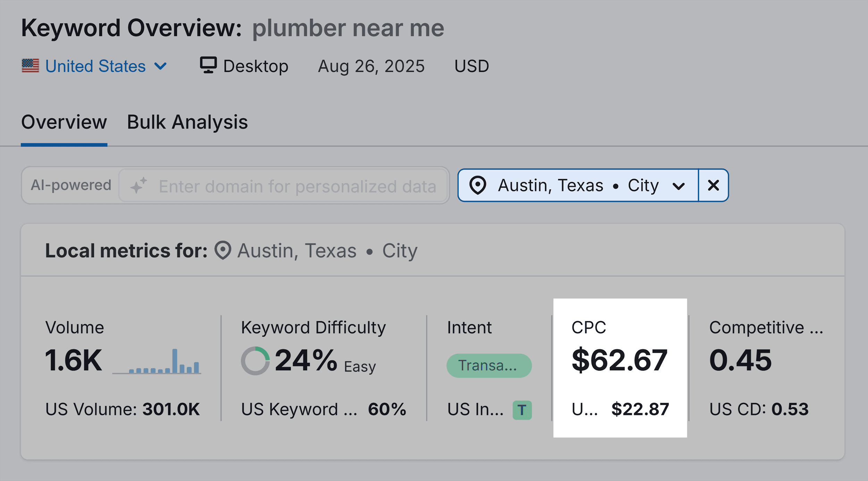The image size is (868, 481).
Task: Click the location pin in the Austin filter
Action: 478,185
